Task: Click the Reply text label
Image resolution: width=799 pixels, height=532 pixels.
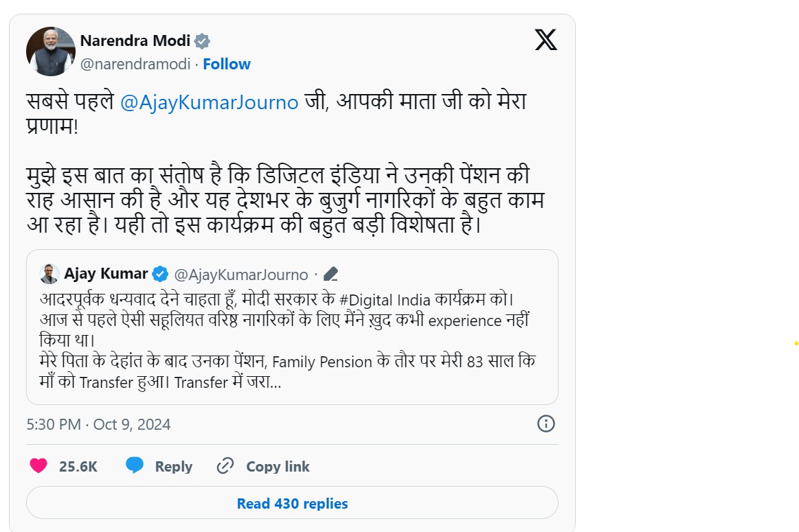Action: tap(173, 467)
